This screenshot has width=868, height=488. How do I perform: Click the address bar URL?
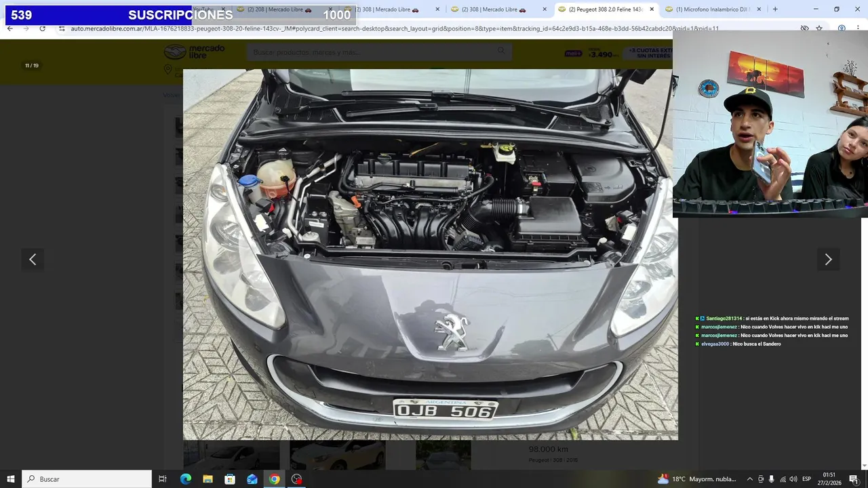click(393, 28)
